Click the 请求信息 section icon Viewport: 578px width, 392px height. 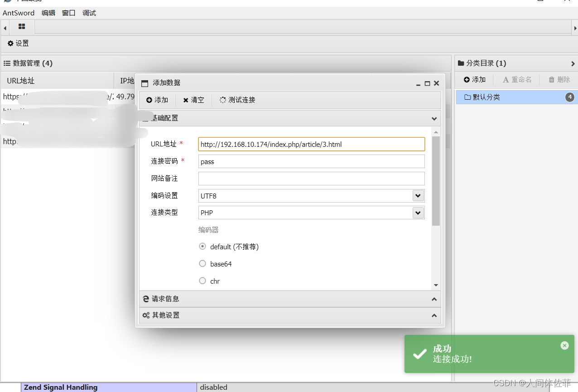click(x=146, y=299)
